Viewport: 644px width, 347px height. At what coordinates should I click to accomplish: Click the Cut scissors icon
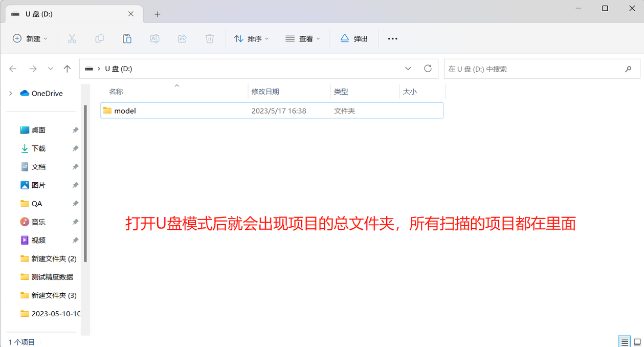[x=72, y=38]
